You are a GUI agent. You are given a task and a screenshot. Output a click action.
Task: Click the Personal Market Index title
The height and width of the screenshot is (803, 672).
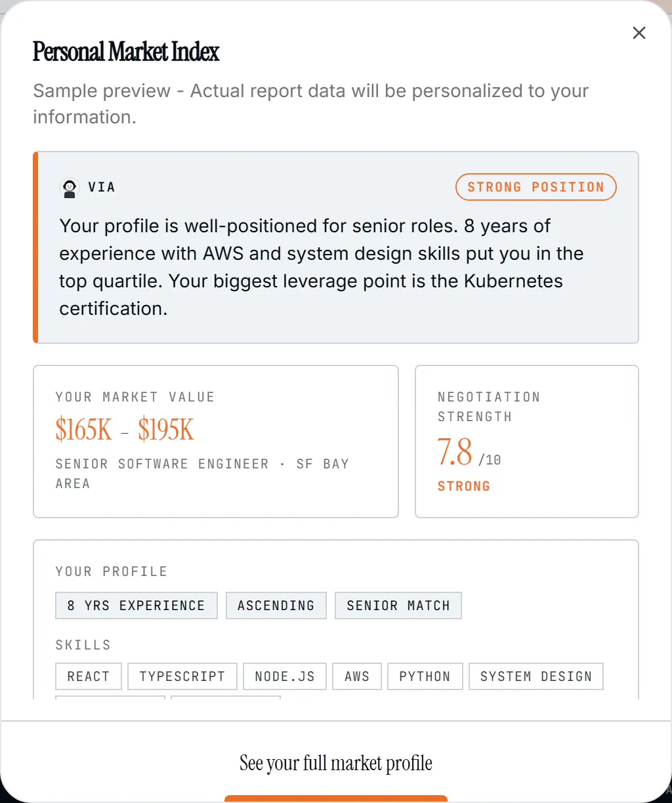[x=126, y=51]
